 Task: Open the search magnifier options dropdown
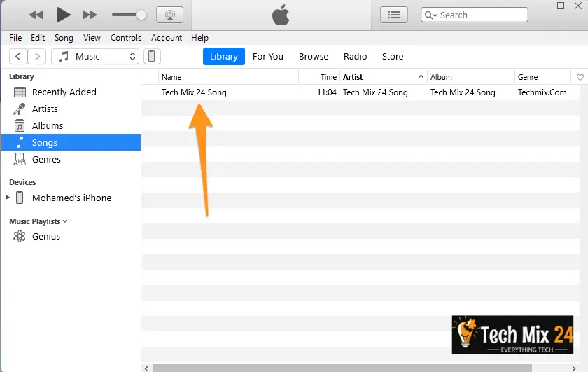click(x=431, y=15)
